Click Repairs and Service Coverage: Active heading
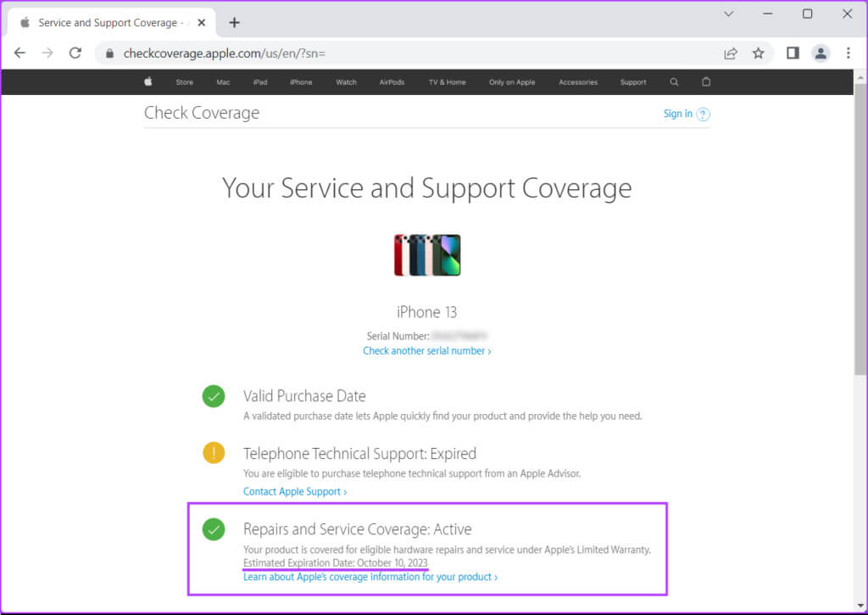868x615 pixels. click(358, 529)
